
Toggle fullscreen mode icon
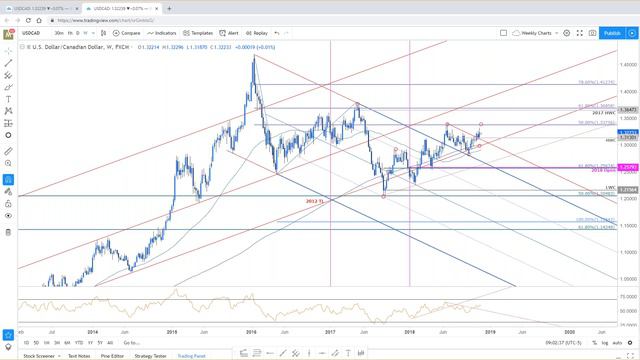pos(580,33)
